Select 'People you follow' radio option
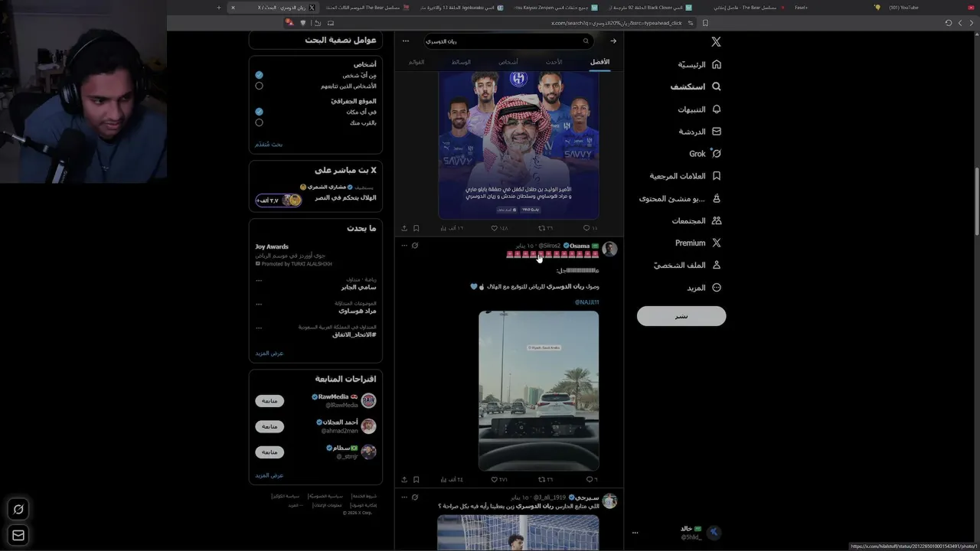 [259, 86]
